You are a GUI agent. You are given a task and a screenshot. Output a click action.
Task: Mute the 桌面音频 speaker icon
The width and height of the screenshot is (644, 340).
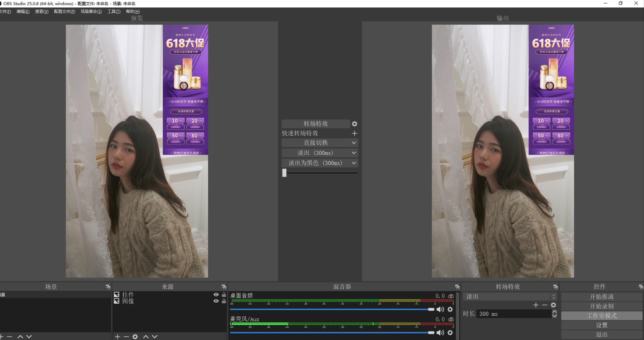pos(440,309)
